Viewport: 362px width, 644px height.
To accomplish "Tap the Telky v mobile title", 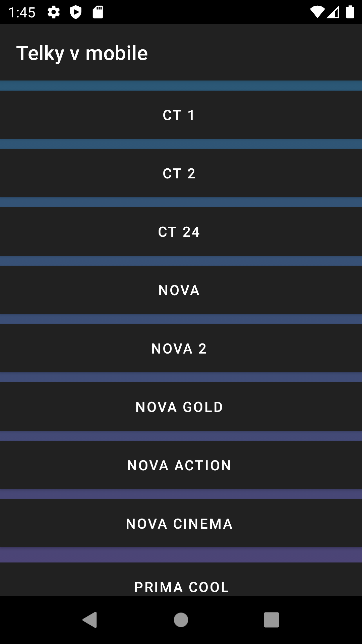I will tap(82, 53).
